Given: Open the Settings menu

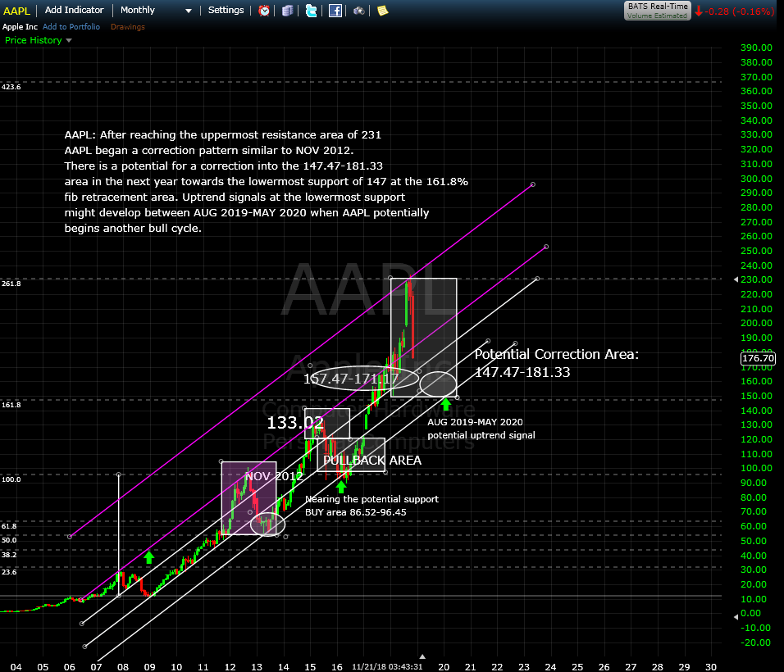Looking at the screenshot, I should pyautogui.click(x=226, y=10).
